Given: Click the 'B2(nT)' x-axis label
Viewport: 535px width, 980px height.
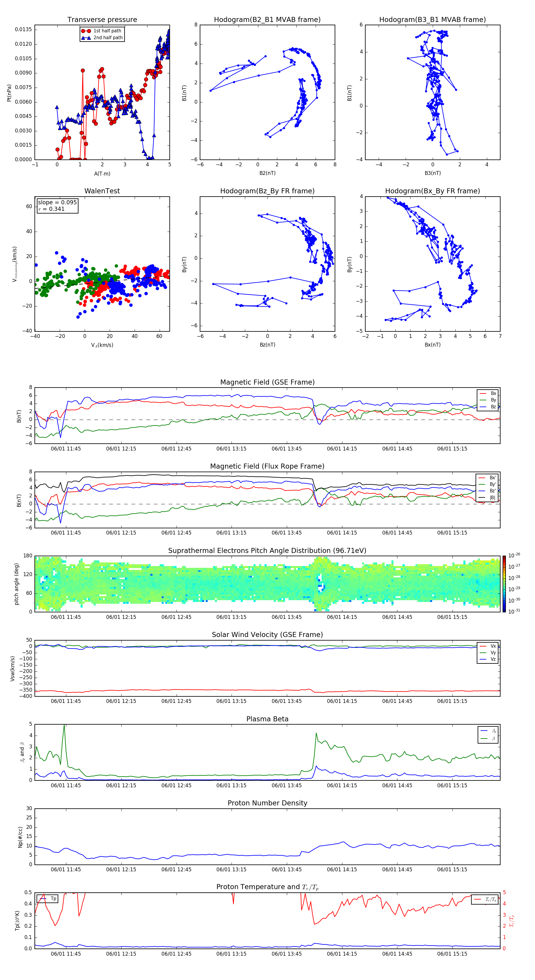Looking at the screenshot, I should [267, 173].
